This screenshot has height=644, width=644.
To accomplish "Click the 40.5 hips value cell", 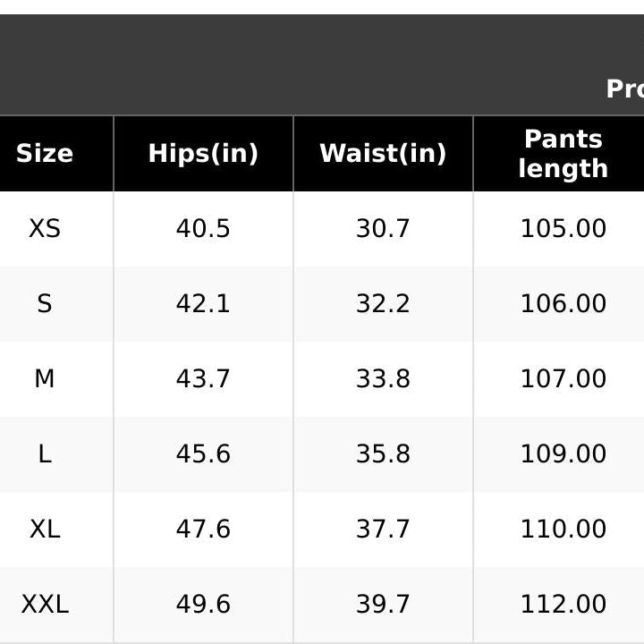I will click(203, 228).
